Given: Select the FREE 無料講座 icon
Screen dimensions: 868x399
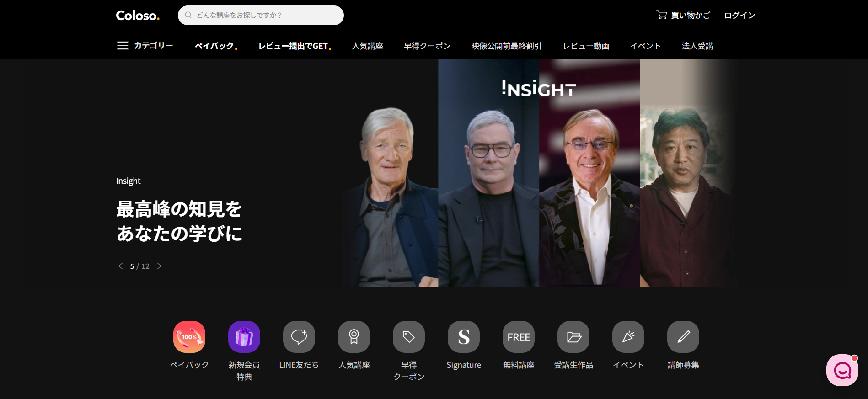Looking at the screenshot, I should coord(518,337).
